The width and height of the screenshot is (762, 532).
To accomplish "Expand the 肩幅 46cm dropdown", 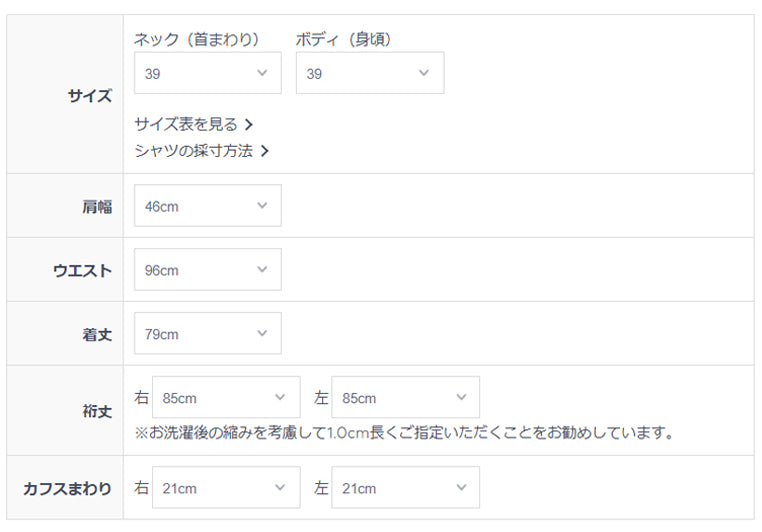I will click(207, 206).
